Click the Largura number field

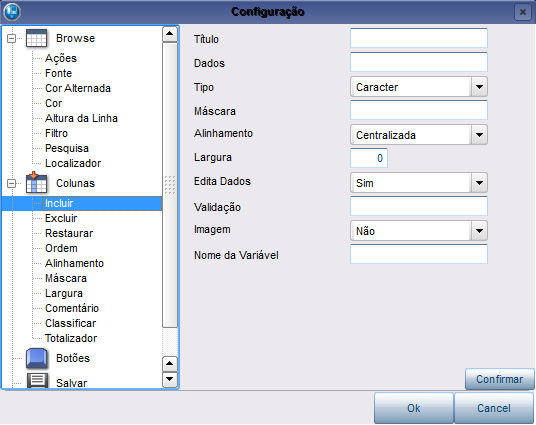(x=369, y=158)
